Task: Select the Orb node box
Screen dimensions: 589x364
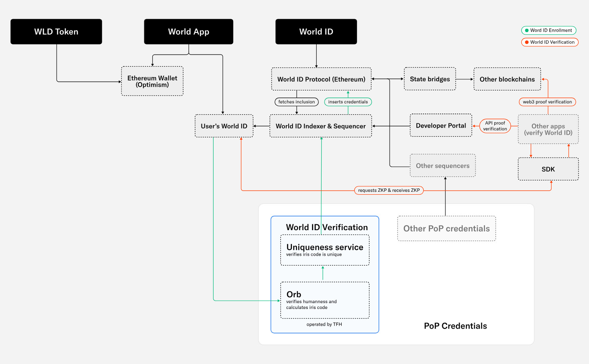Action: (325, 300)
